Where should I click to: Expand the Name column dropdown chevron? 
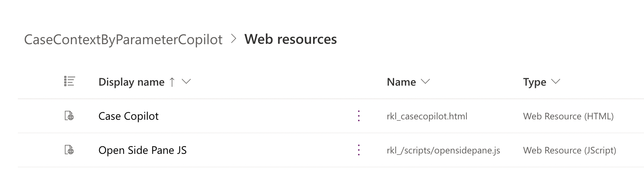coord(425,82)
